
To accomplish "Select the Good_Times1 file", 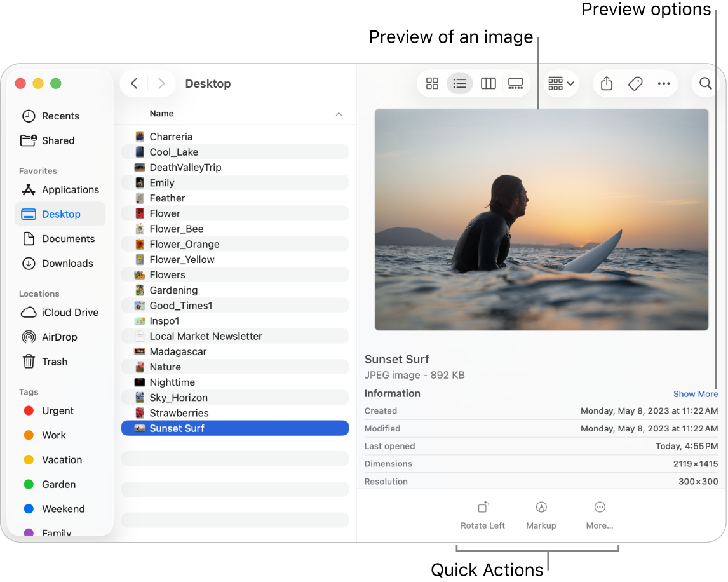I will click(x=235, y=305).
